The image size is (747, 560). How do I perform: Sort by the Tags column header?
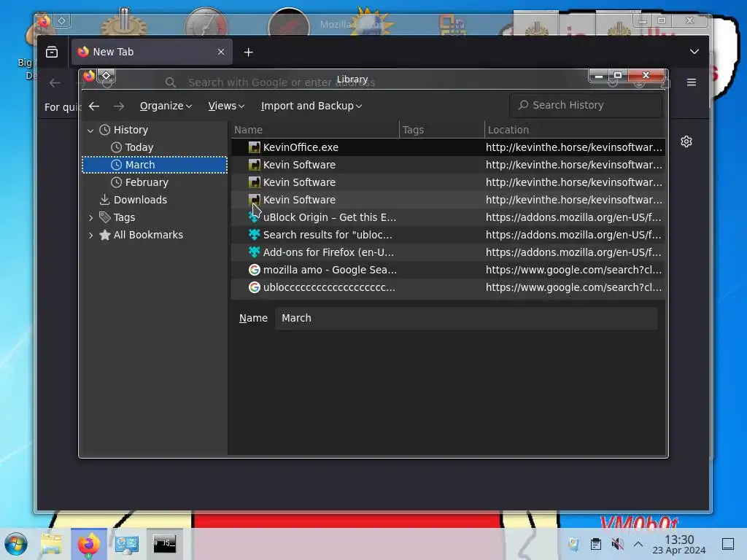[x=441, y=130]
